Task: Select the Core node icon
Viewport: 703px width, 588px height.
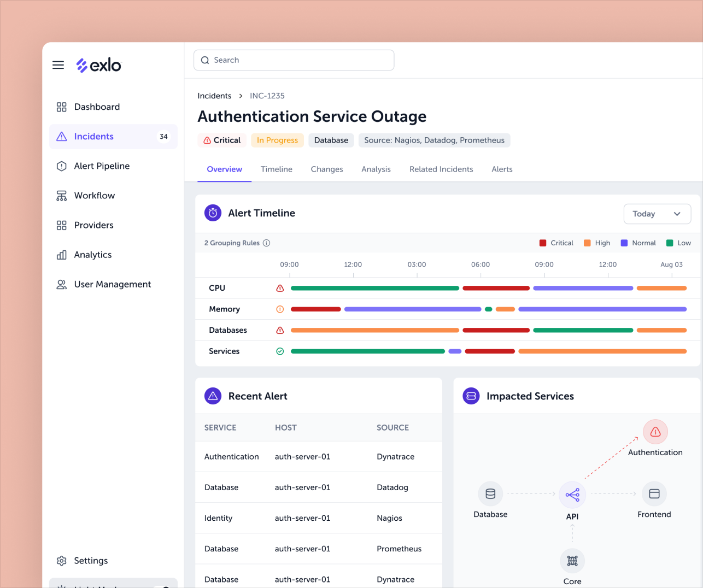Action: coord(572,561)
